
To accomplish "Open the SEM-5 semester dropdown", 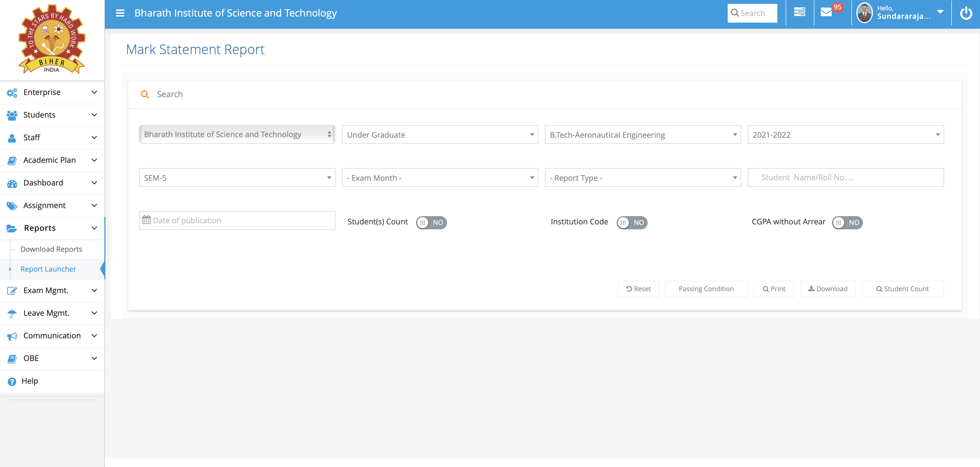I will point(237,177).
